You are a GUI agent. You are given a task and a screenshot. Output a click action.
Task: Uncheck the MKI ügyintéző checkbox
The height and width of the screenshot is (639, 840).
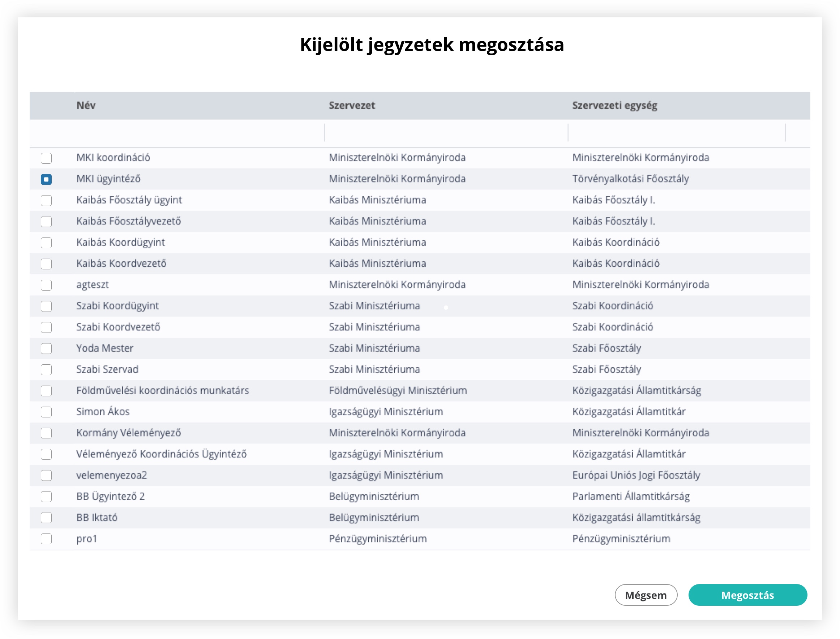[46, 179]
